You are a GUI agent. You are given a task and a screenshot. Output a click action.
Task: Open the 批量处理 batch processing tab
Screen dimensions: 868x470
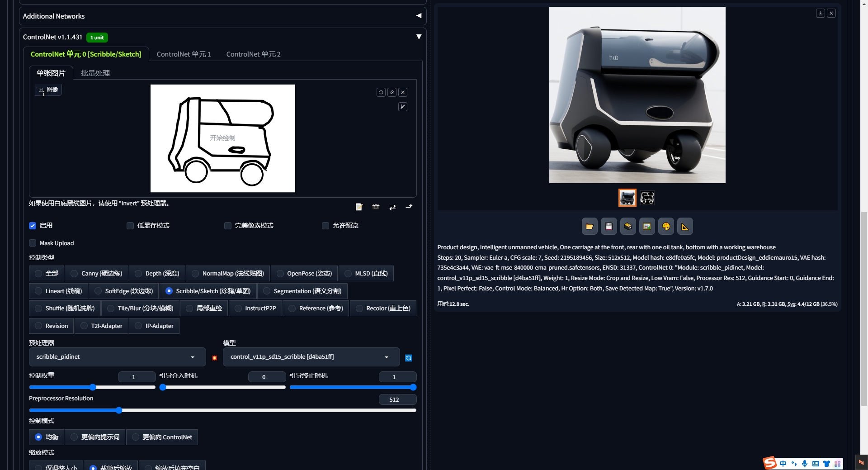pos(95,73)
